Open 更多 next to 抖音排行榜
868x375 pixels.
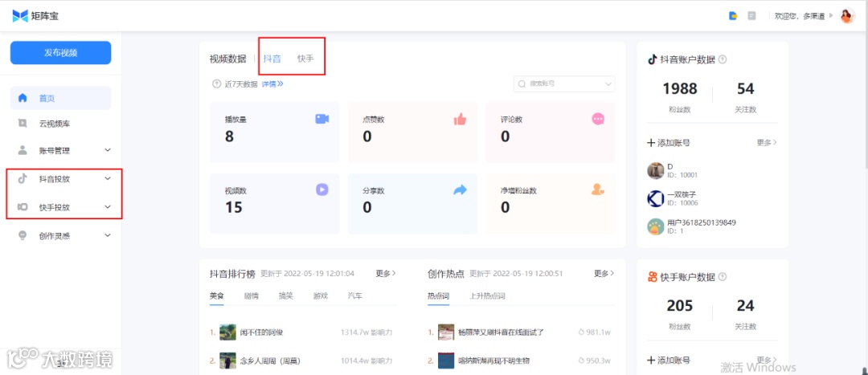click(x=386, y=273)
